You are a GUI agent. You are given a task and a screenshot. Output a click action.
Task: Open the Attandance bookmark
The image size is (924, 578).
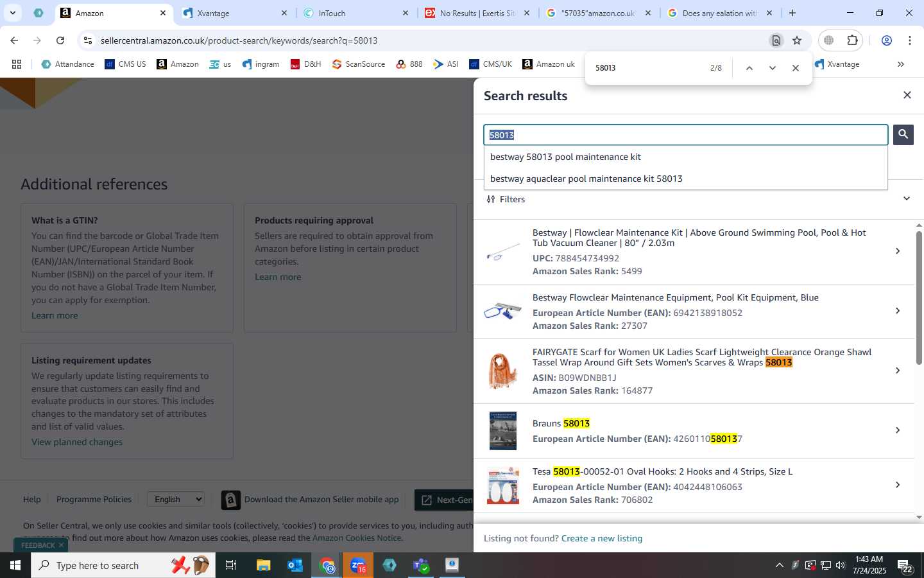67,64
